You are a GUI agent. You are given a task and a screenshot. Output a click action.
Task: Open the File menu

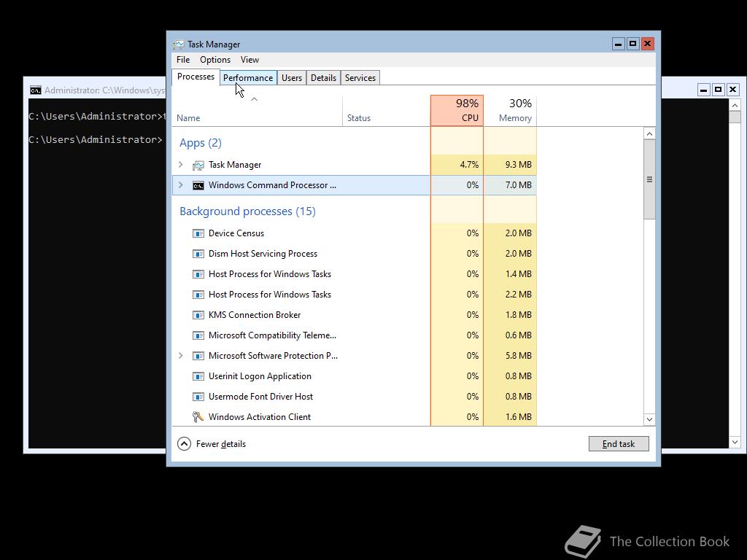tap(183, 60)
